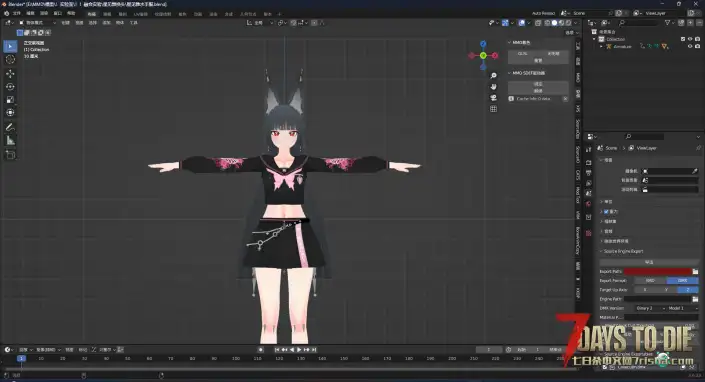This screenshot has height=382, width=705.
Task: Click the Export Path folder browse icon
Action: tap(695, 271)
